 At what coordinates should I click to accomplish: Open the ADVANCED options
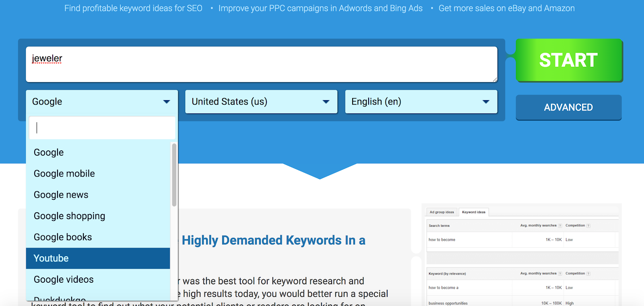(568, 107)
